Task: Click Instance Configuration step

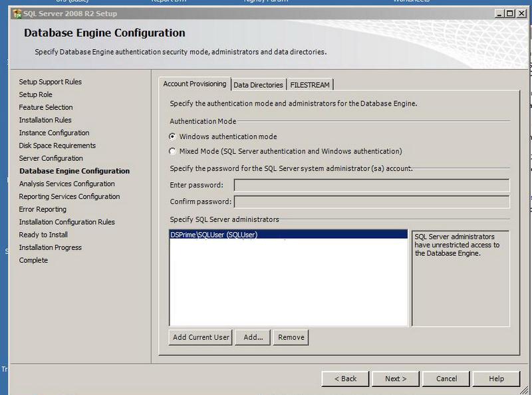Action: (x=54, y=133)
